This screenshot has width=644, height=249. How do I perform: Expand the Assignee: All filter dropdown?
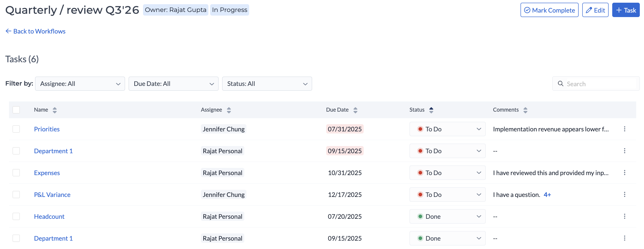[80, 84]
